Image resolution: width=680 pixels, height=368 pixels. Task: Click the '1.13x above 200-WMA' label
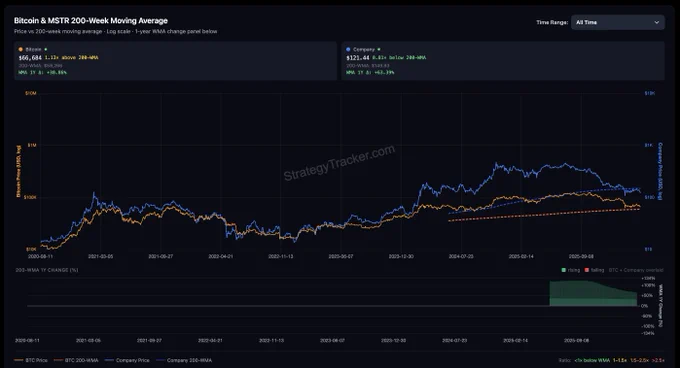[72, 58]
